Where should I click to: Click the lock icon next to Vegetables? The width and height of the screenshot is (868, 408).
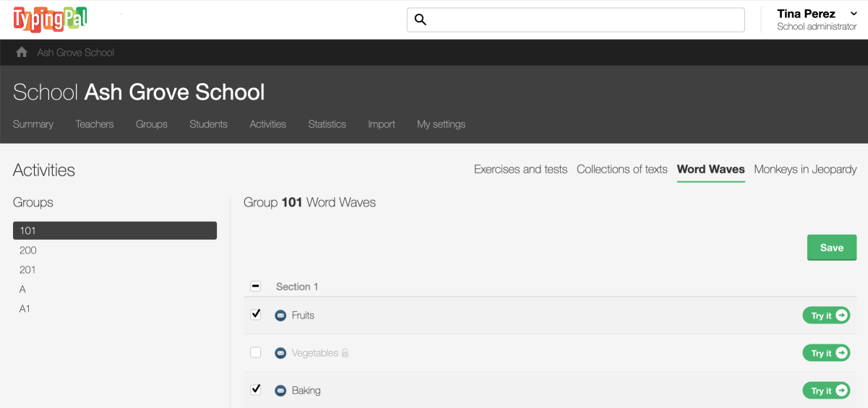tap(345, 353)
